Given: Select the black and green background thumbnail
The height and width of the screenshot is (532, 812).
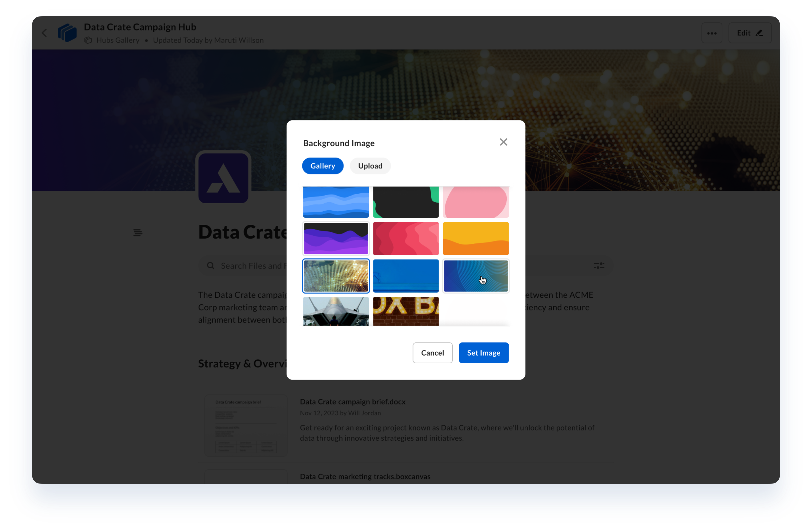Looking at the screenshot, I should [x=406, y=202].
